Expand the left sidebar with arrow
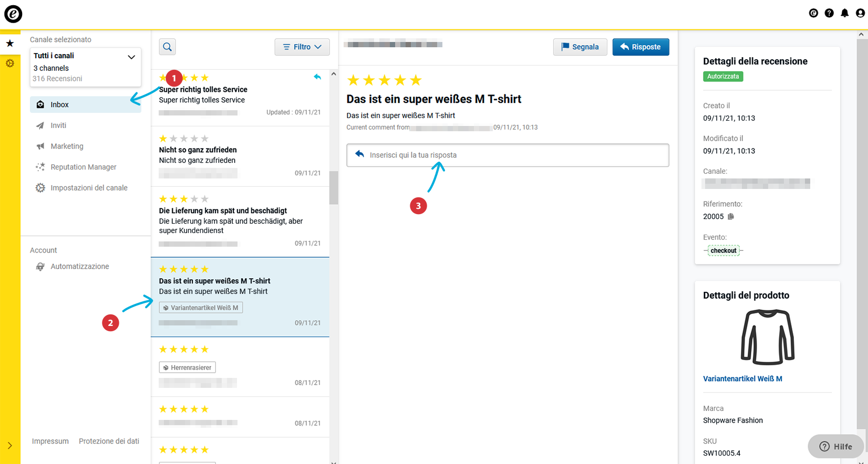Screen dimensions: 868x464 click(x=10, y=446)
